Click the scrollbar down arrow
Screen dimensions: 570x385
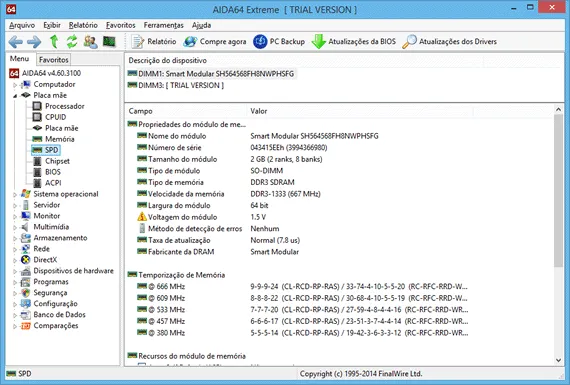(x=558, y=360)
